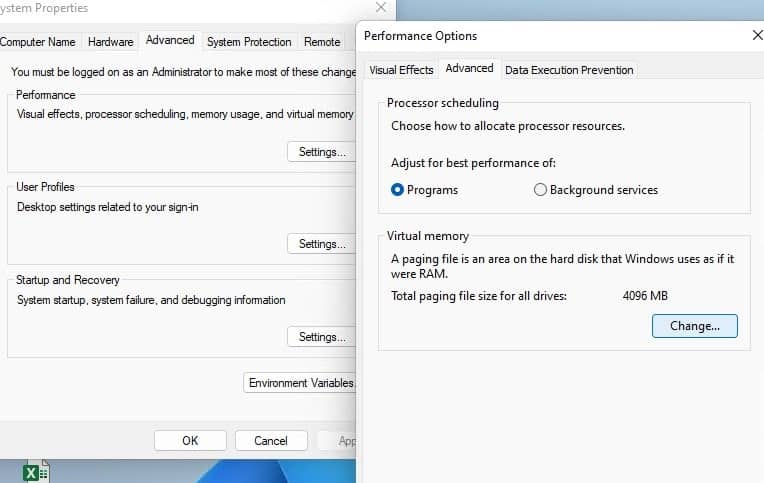
Task: Switch to the Visual Effects tab
Action: click(401, 70)
